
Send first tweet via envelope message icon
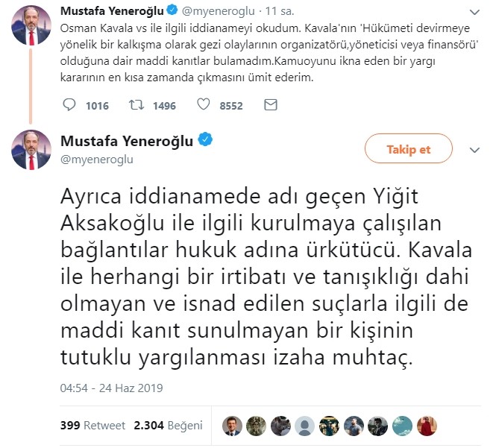click(271, 104)
